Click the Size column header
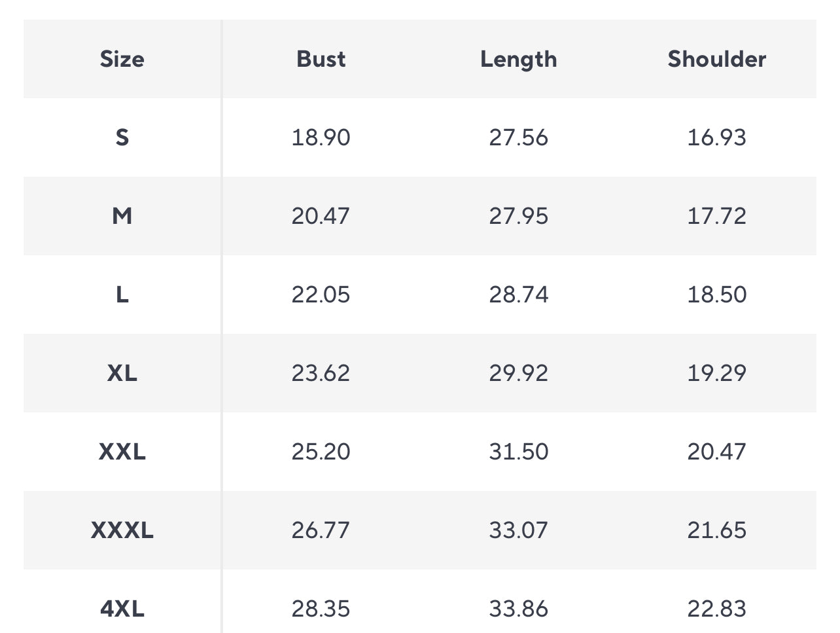 pyautogui.click(x=122, y=59)
